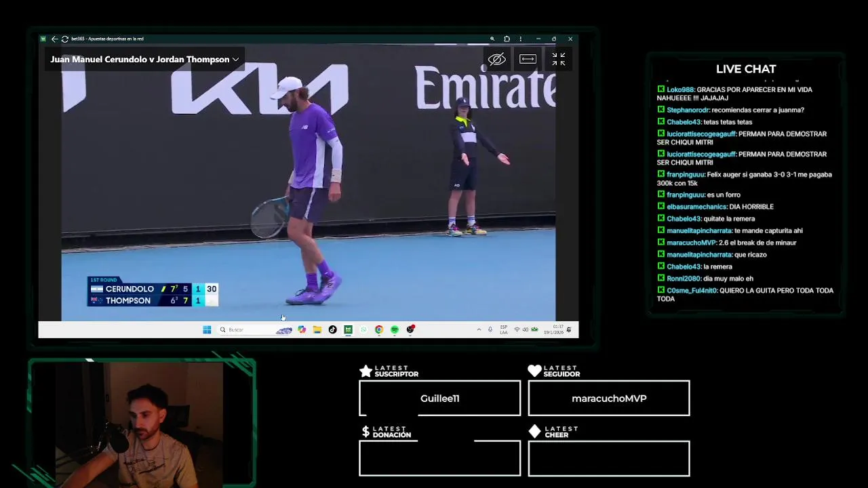
Task: Open the notification bell in taskbar
Action: pos(570,330)
